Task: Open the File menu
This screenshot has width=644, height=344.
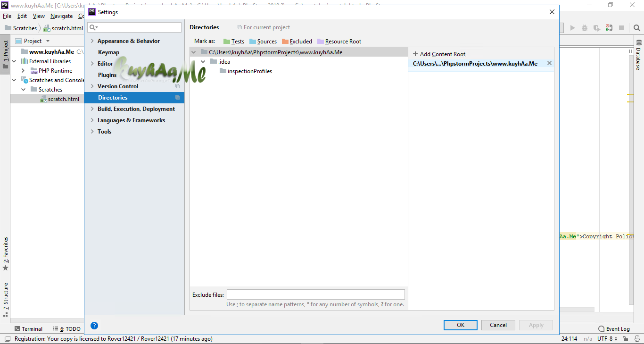Action: click(7, 16)
